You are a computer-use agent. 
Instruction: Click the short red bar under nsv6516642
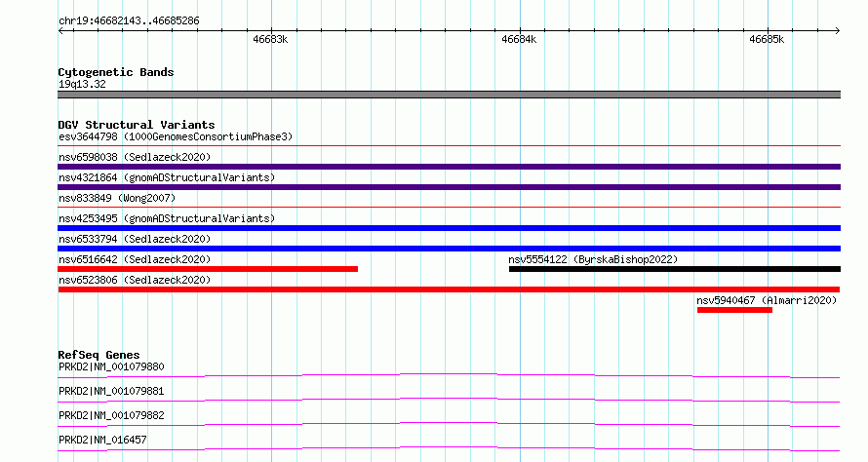coord(208,269)
